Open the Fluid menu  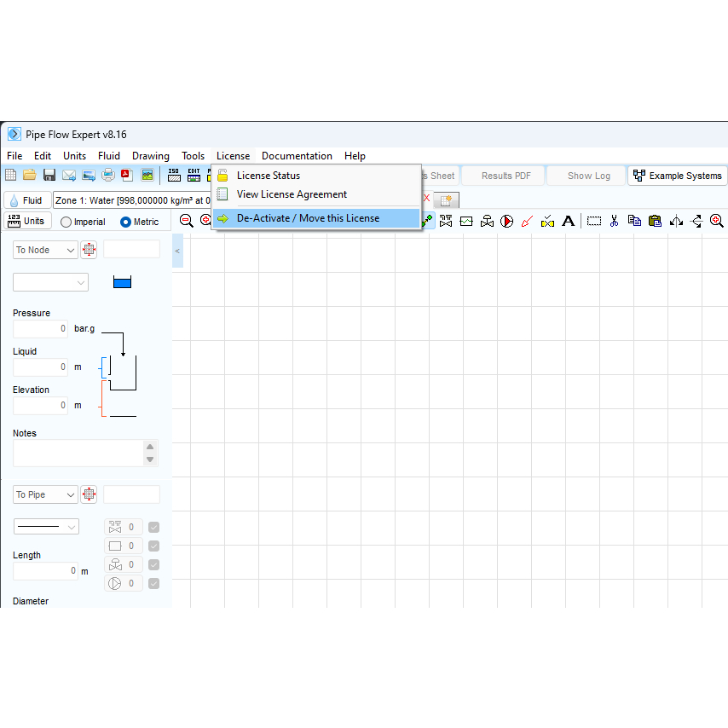click(x=109, y=156)
